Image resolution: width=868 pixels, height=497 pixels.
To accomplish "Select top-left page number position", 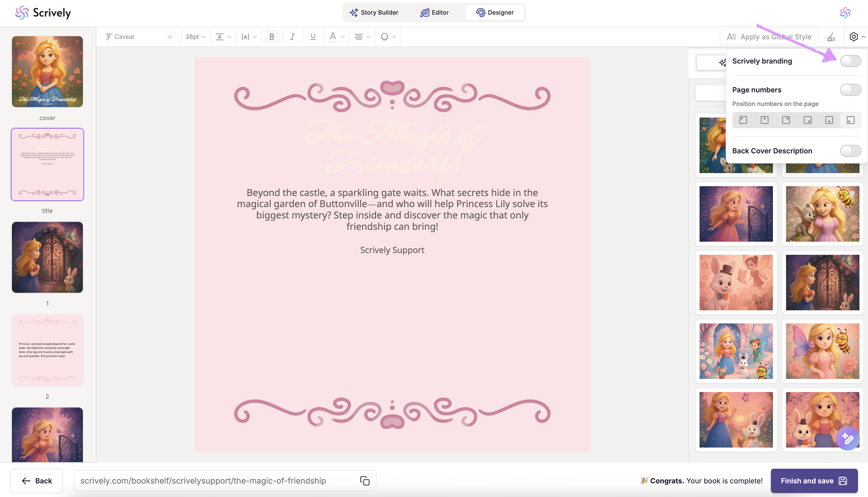I will [743, 120].
